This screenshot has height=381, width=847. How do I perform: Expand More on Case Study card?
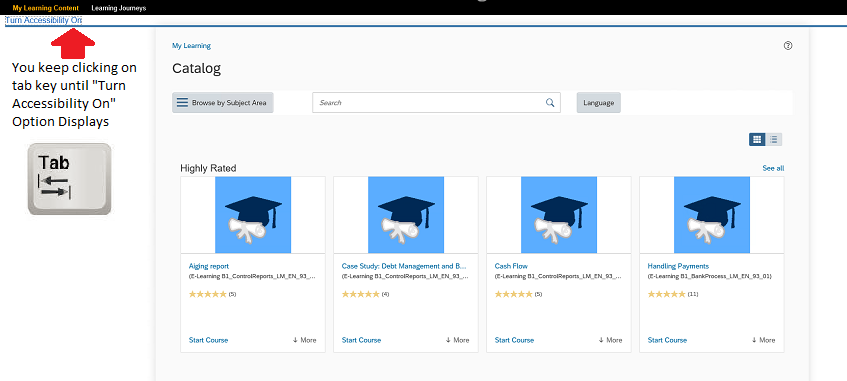coord(457,340)
